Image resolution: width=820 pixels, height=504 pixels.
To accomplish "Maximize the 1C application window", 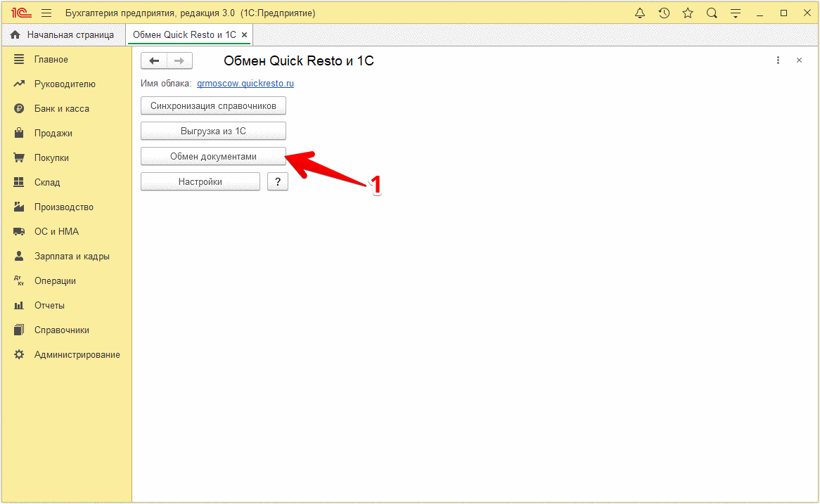I will pyautogui.click(x=783, y=13).
